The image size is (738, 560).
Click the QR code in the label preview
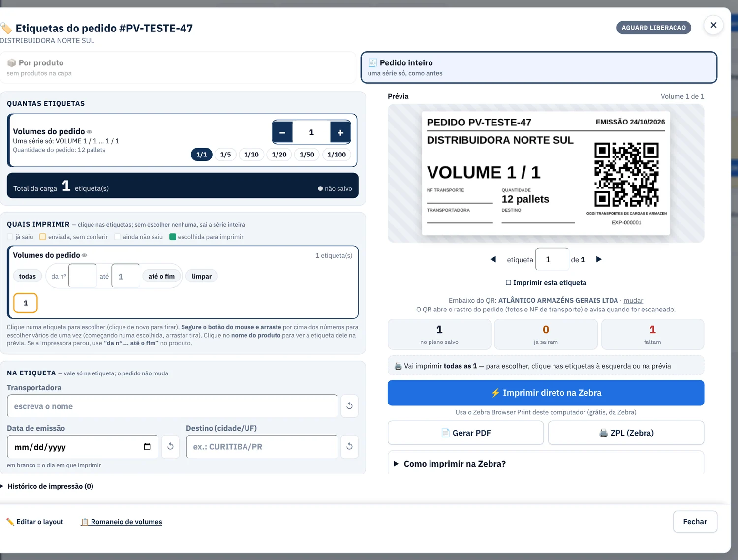(626, 175)
